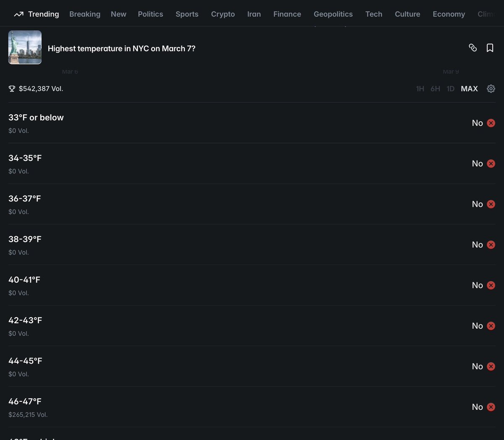Click the $265,215 Vol. value

pyautogui.click(x=28, y=415)
